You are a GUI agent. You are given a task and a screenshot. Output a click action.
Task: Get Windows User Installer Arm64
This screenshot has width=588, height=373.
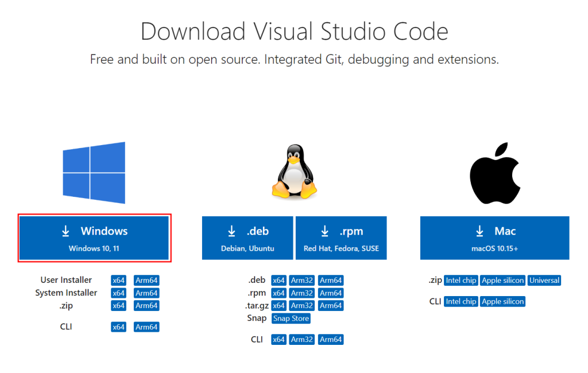tap(146, 281)
